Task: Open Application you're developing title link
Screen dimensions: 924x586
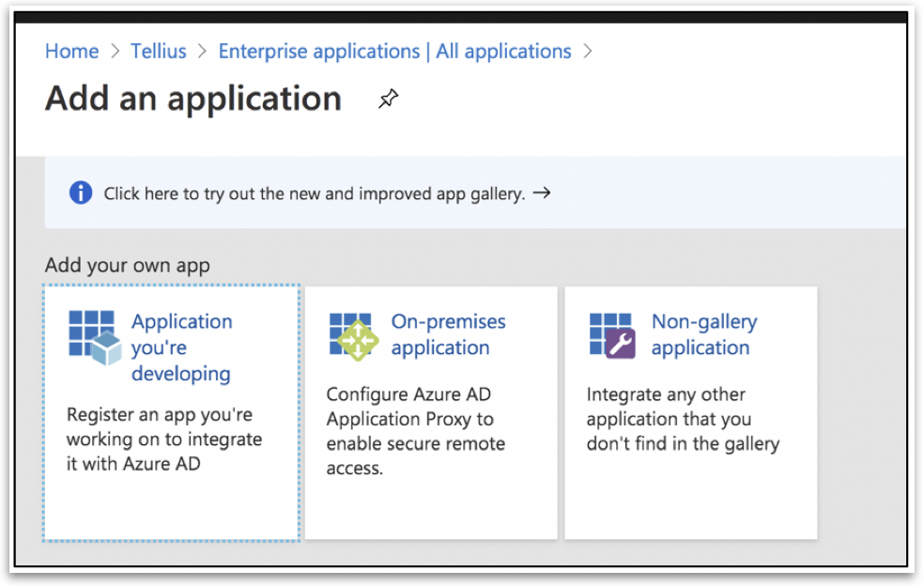Action: coord(181,347)
